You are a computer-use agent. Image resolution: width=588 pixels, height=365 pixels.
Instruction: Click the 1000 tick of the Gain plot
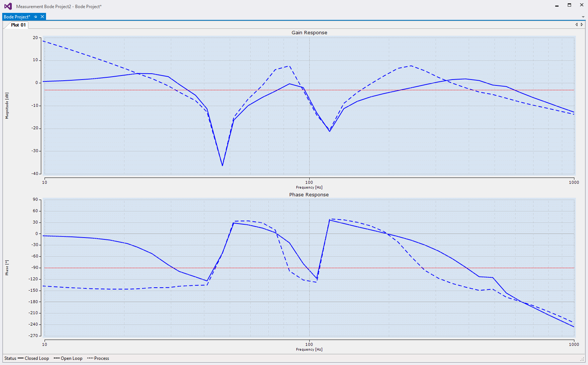pos(574,182)
